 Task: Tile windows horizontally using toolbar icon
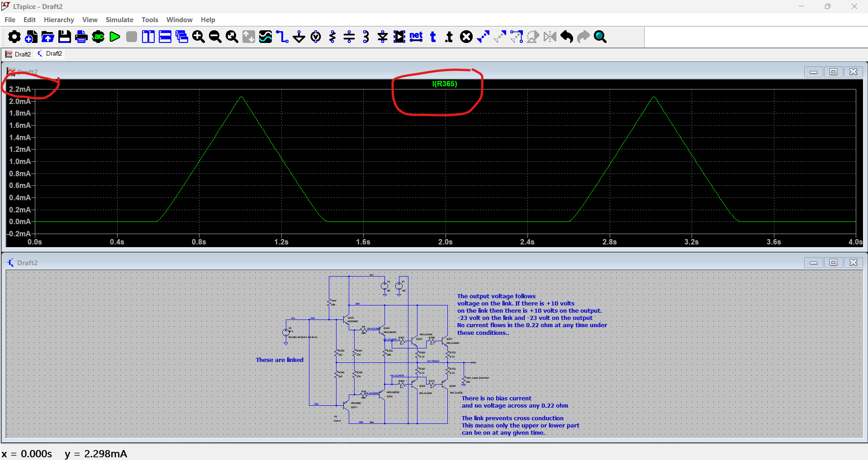tap(165, 37)
